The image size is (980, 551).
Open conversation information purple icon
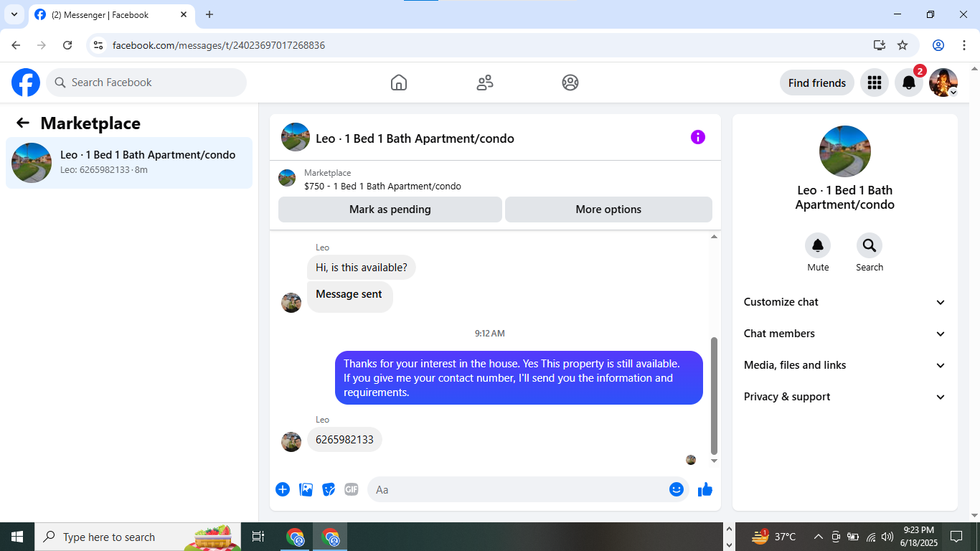[x=698, y=137]
